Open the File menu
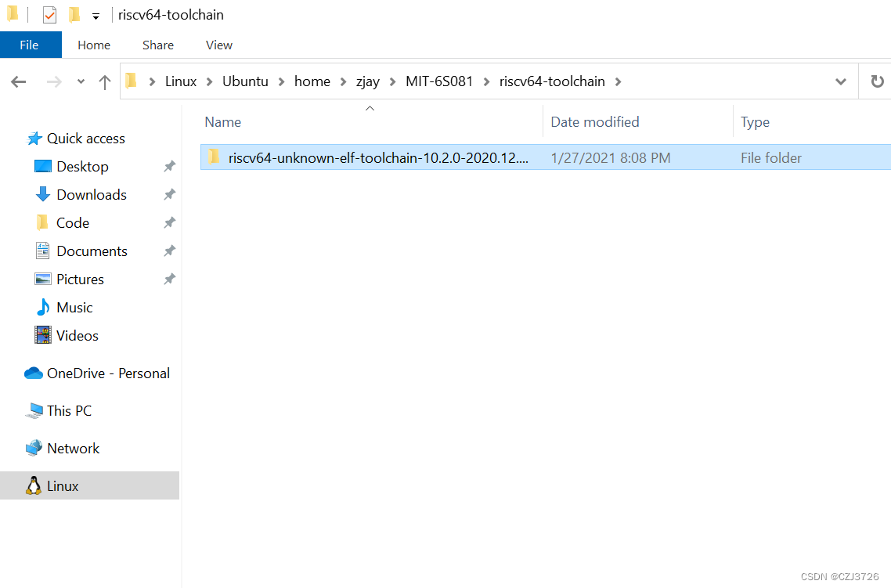 pos(31,45)
